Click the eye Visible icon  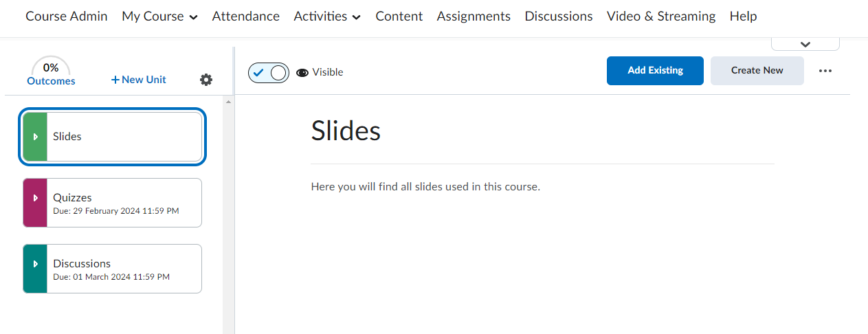coord(302,72)
